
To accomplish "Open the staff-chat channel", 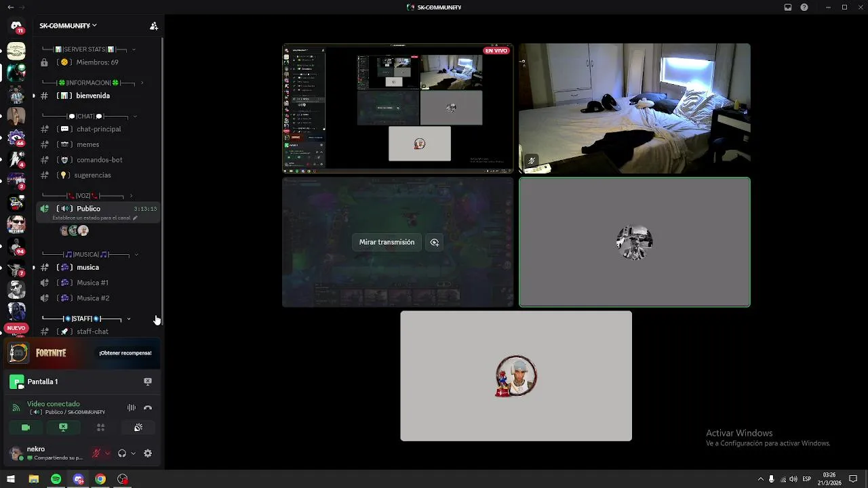I will pos(99,331).
